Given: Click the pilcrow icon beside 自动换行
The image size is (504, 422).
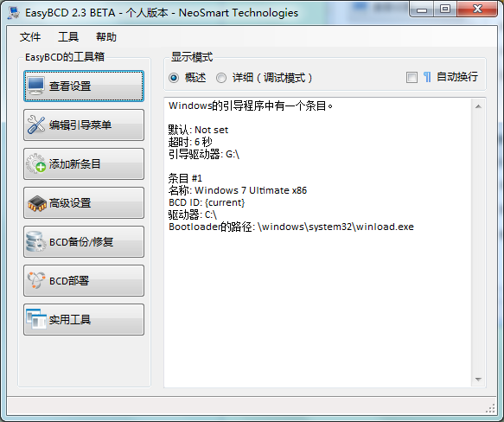Looking at the screenshot, I should [x=427, y=77].
